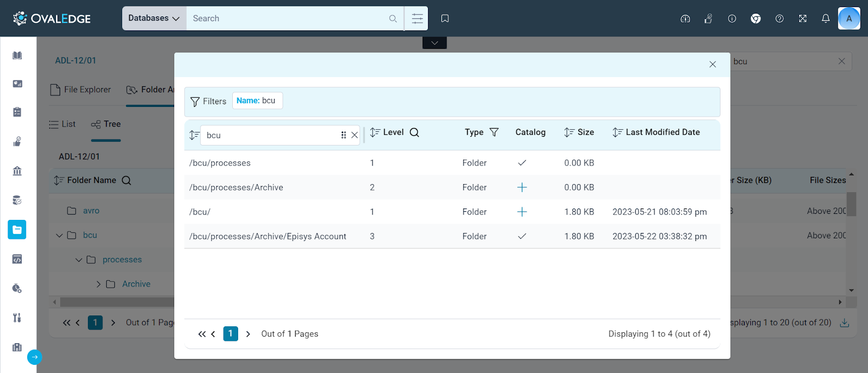Toggle catalog check for Episys Account
Viewport: 868px width, 373px height.
pyautogui.click(x=522, y=236)
